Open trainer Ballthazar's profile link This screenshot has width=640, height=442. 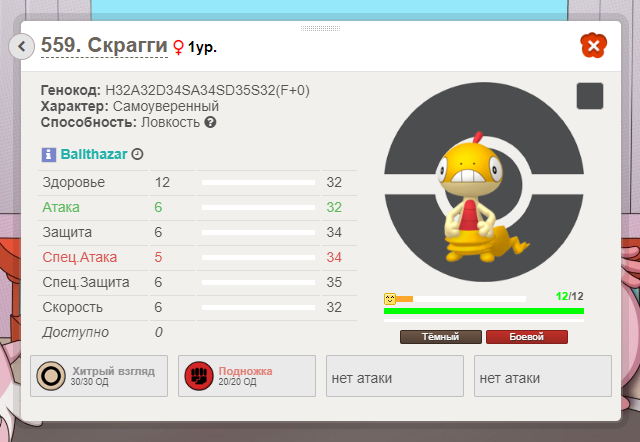coord(94,154)
